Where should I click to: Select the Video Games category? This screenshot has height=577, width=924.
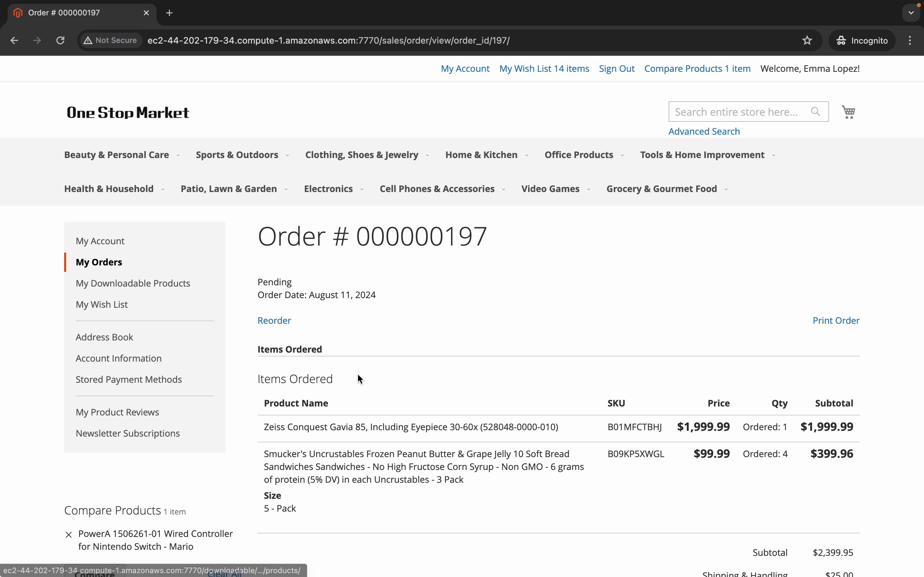coord(550,189)
